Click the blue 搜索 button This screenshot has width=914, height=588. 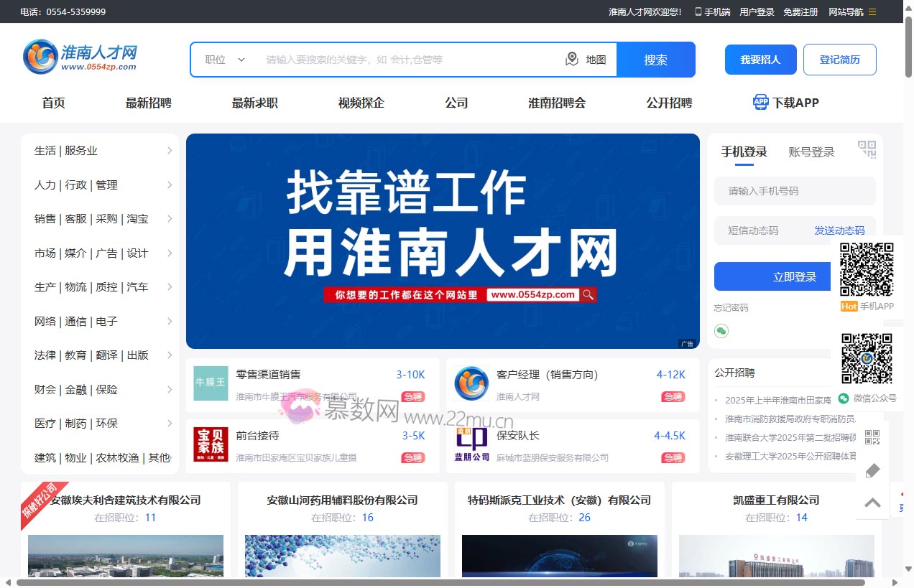click(655, 59)
